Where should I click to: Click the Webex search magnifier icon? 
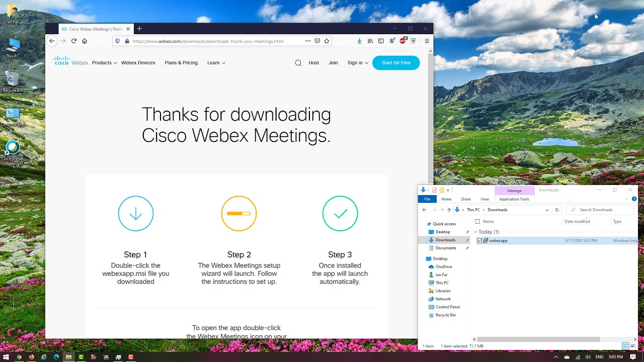[298, 63]
